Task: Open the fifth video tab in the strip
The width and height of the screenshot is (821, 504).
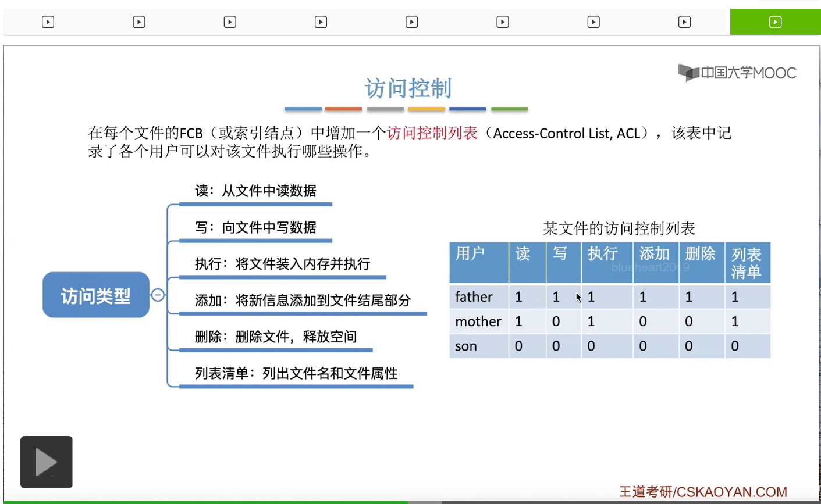Action: [x=411, y=22]
